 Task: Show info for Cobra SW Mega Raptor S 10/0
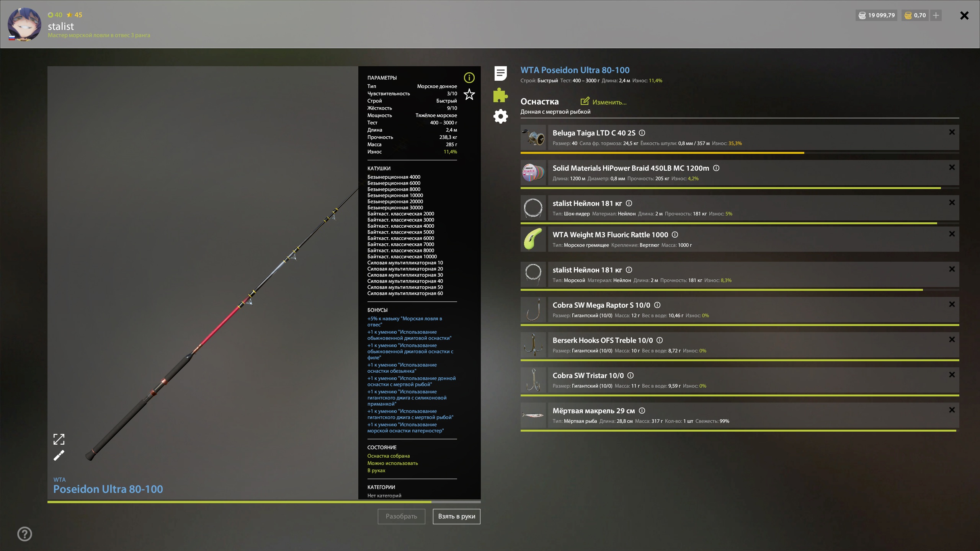tap(657, 305)
